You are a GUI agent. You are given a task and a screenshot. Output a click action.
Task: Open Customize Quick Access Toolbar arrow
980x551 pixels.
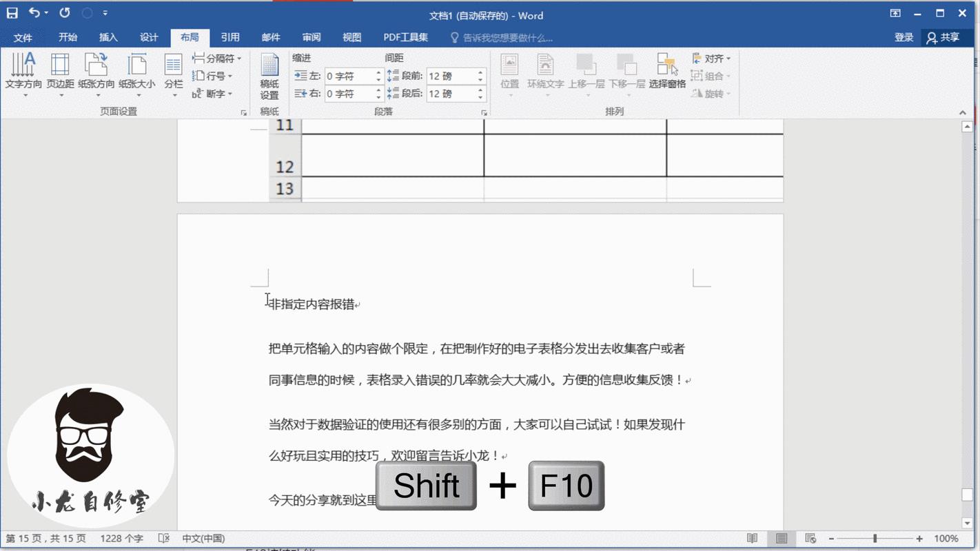(105, 13)
